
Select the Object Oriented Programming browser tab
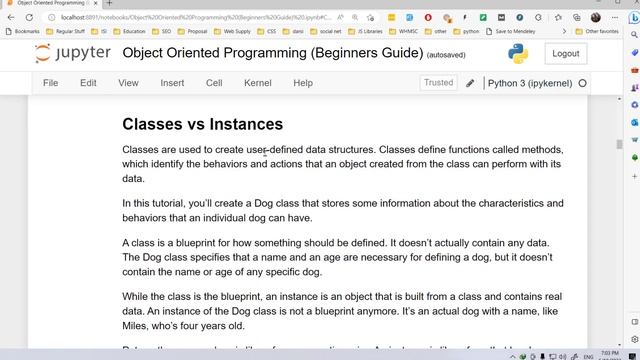click(x=51, y=3)
